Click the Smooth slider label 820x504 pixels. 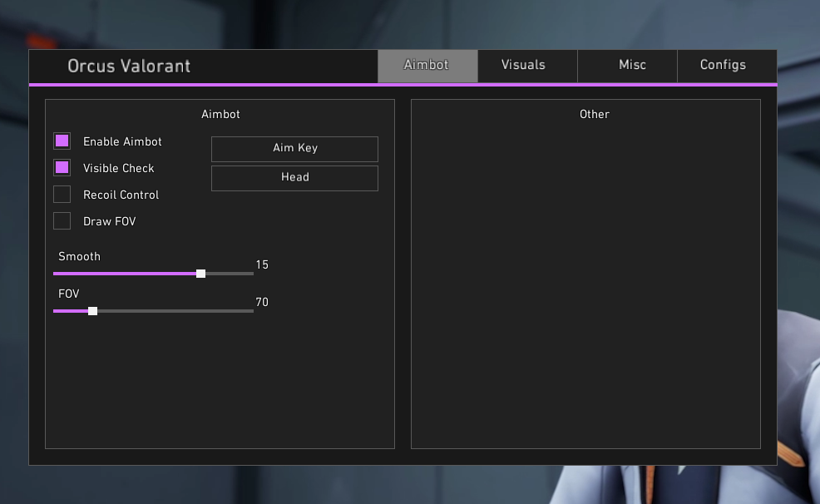[80, 257]
